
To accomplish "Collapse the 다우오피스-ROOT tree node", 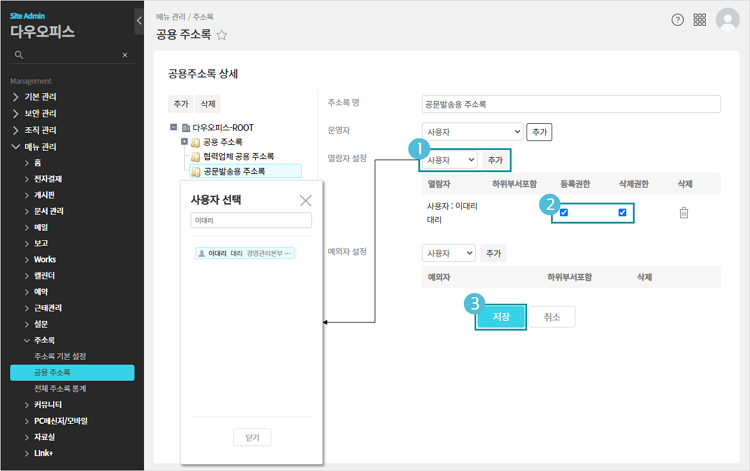I will tap(174, 128).
